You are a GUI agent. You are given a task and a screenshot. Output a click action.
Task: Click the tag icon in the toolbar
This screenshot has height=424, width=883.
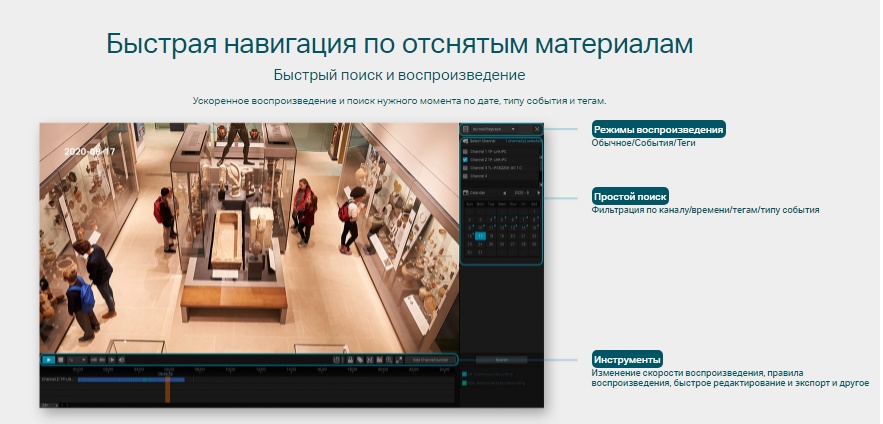point(359,359)
